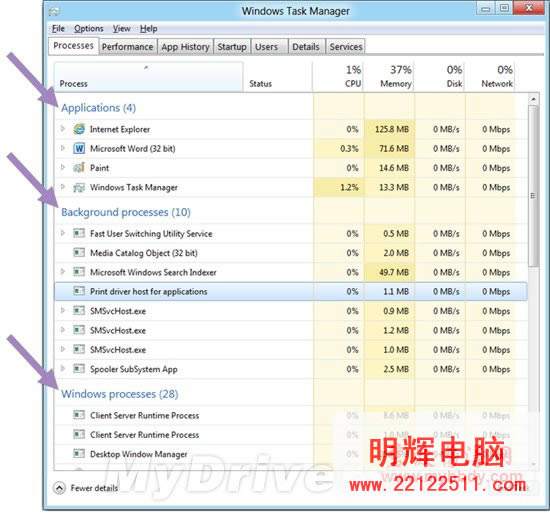Click Spooler SubSystem App's 2.5 MB memory
The image size is (550, 513).
point(396,369)
